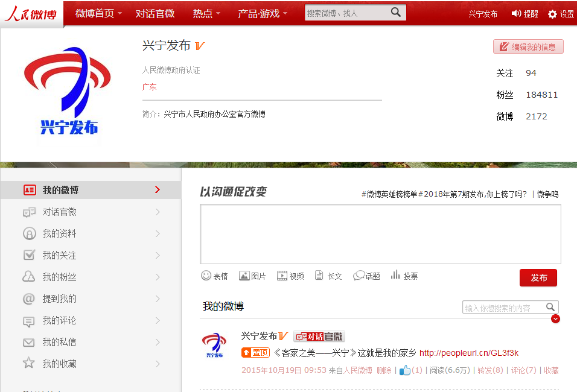577x392 pixels.
Task: Click the chevron on 我的微博 row
Action: click(x=158, y=190)
